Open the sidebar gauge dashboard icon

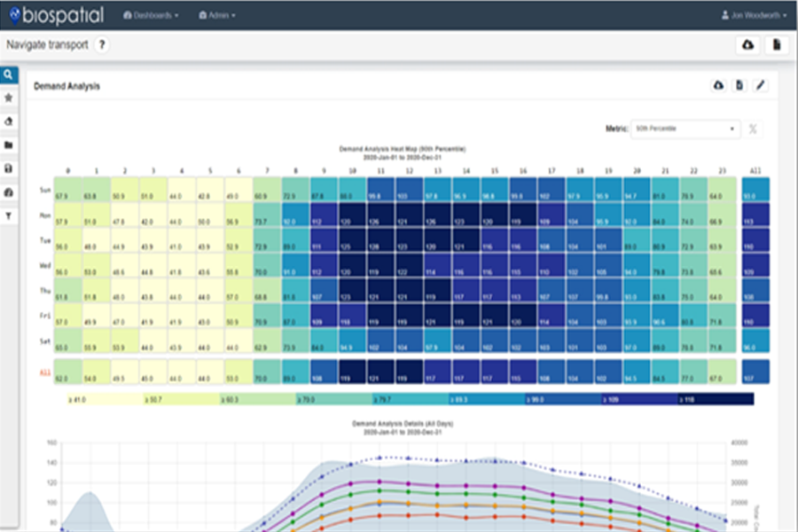point(9,192)
